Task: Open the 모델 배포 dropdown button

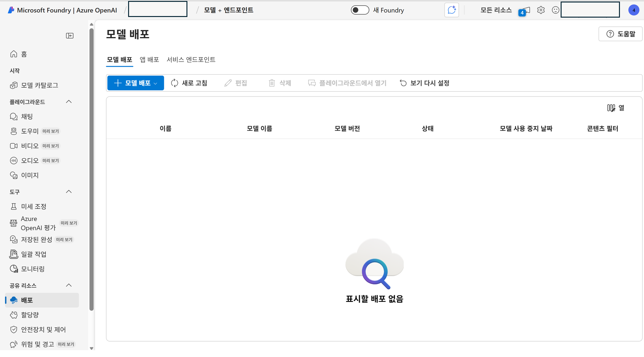Action: [x=136, y=83]
